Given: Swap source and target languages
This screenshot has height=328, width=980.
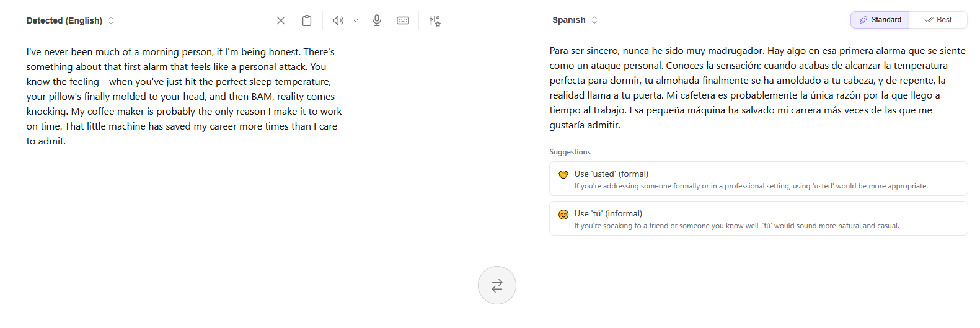Looking at the screenshot, I should click(497, 285).
